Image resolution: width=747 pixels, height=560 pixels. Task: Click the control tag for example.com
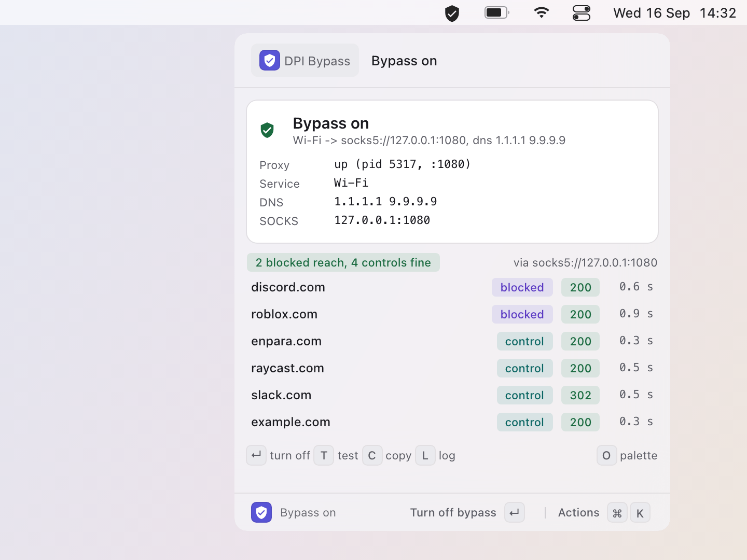click(525, 422)
